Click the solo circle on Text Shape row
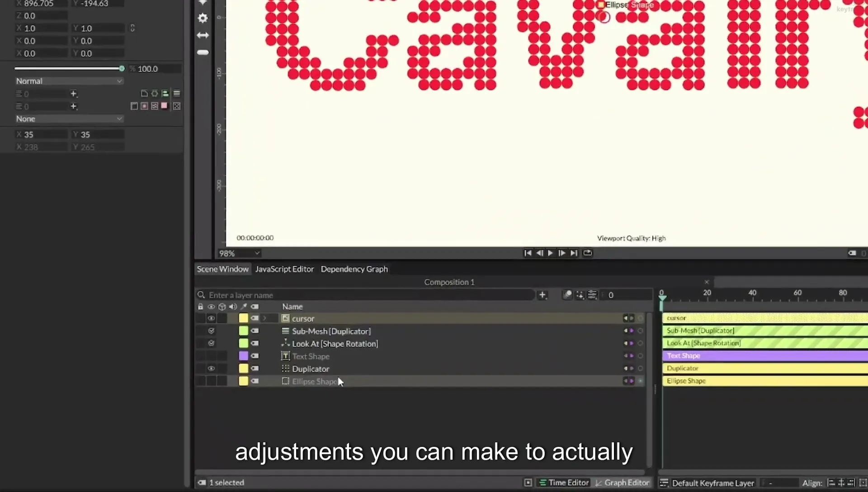Image resolution: width=868 pixels, height=492 pixels. pos(640,356)
